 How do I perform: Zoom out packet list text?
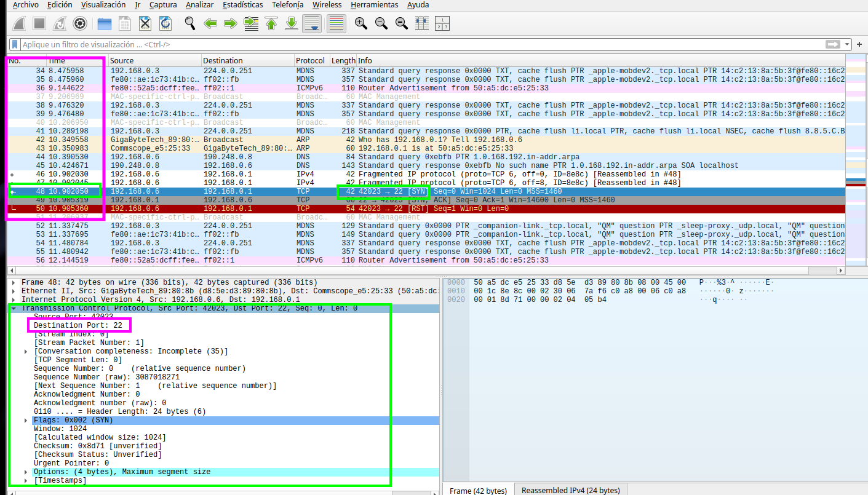pos(381,24)
